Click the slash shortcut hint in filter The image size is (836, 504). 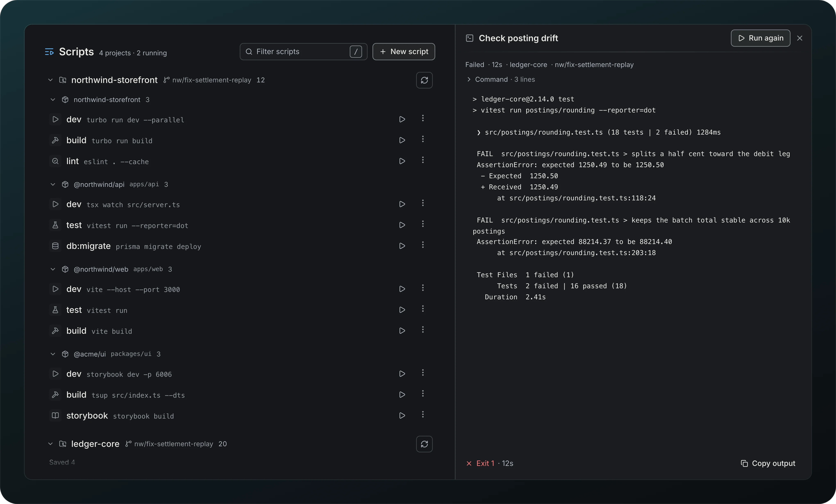coord(356,52)
